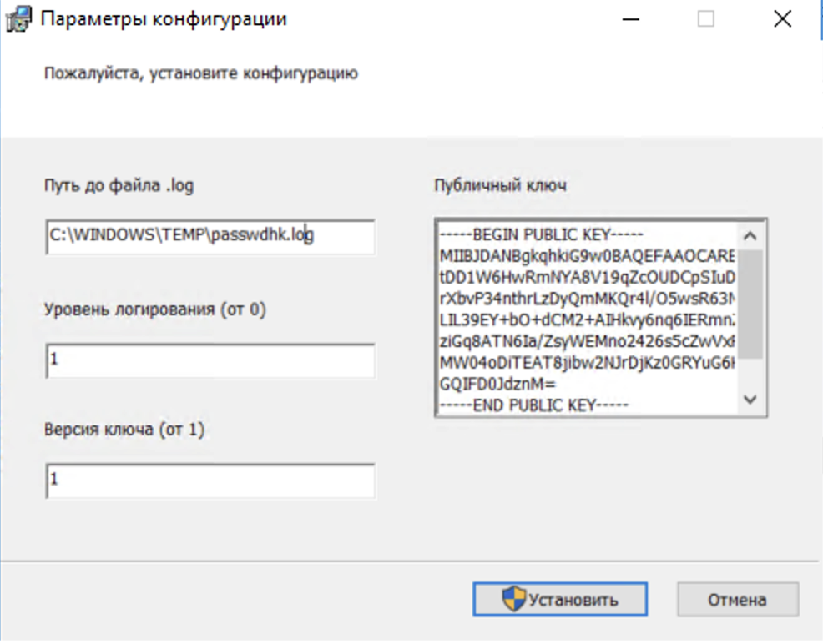This screenshot has width=823, height=644.
Task: Click the "Пожалуйста, установите конфигурацию" header text
Action: pos(200,73)
